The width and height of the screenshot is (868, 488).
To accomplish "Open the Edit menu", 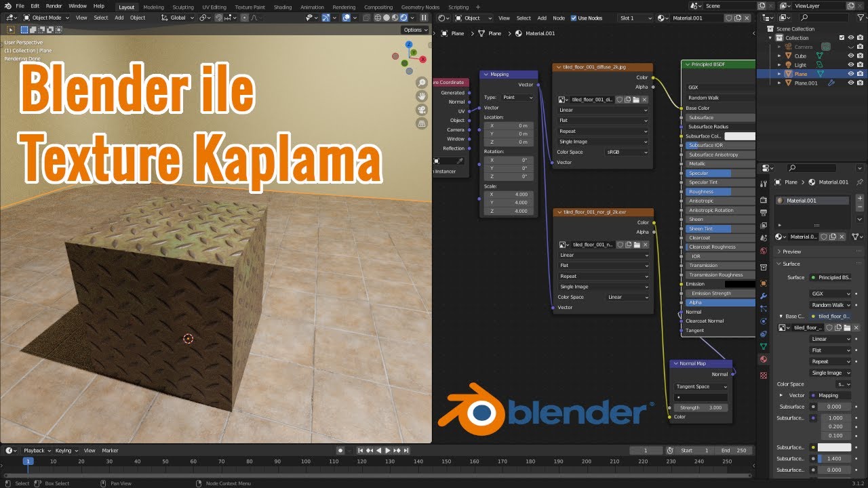I will [35, 6].
